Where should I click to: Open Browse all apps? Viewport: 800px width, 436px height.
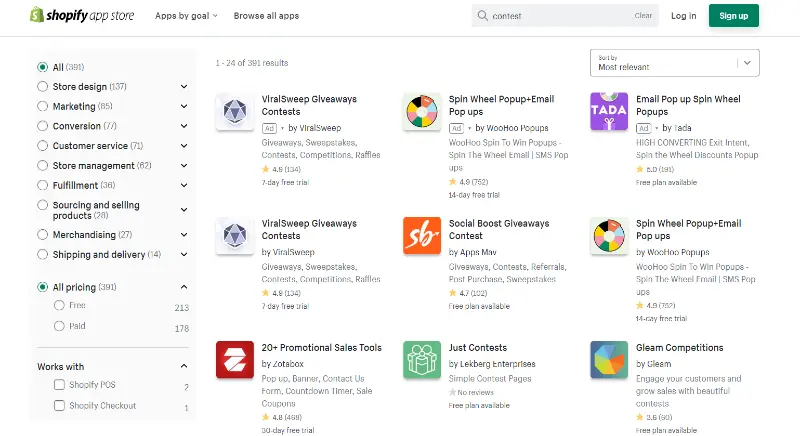[266, 16]
